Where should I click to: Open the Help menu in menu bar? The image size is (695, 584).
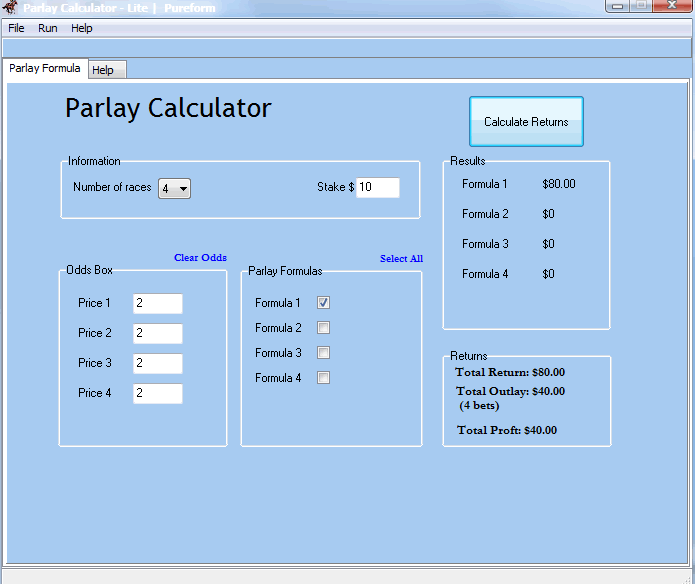(x=82, y=28)
